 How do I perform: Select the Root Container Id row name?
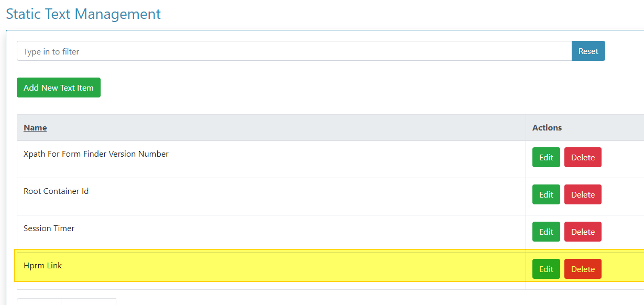[x=56, y=191]
